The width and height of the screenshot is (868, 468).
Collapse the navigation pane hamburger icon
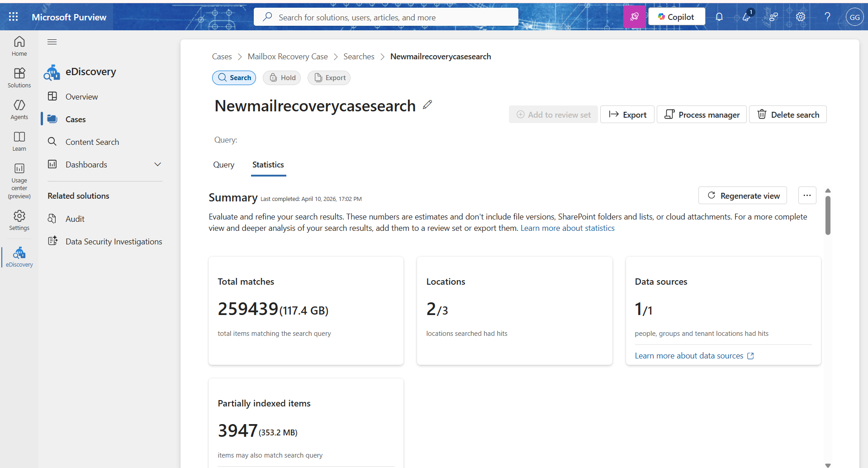(52, 42)
